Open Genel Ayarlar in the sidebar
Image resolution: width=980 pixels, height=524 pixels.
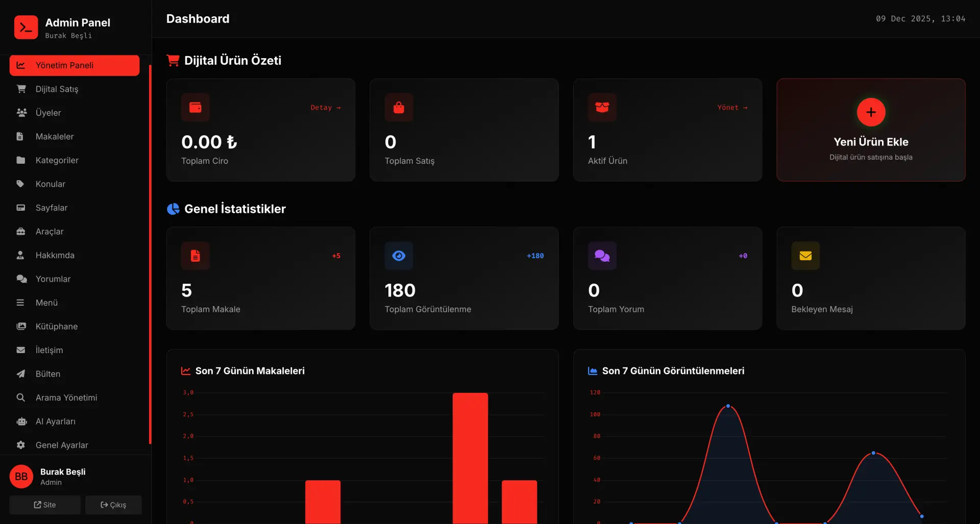62,445
